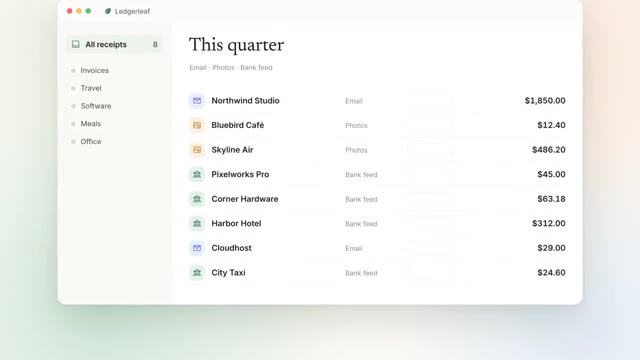
Task: Click the red close window button
Action: [69, 11]
